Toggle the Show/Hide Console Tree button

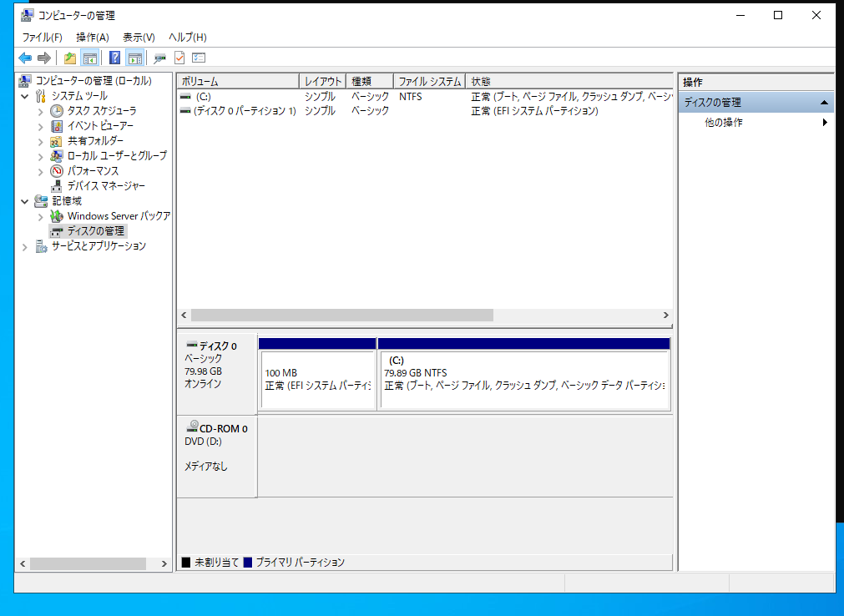(x=89, y=58)
